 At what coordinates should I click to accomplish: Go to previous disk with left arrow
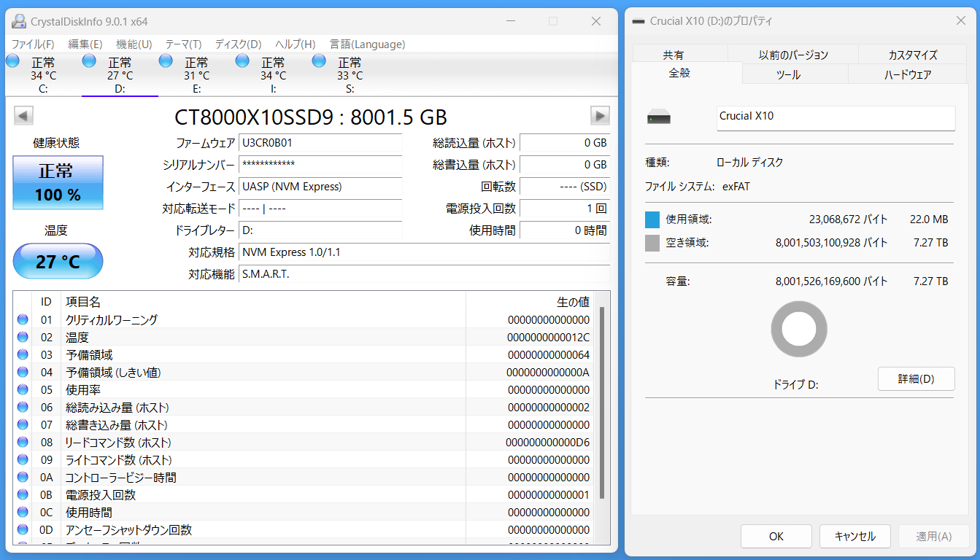[23, 115]
